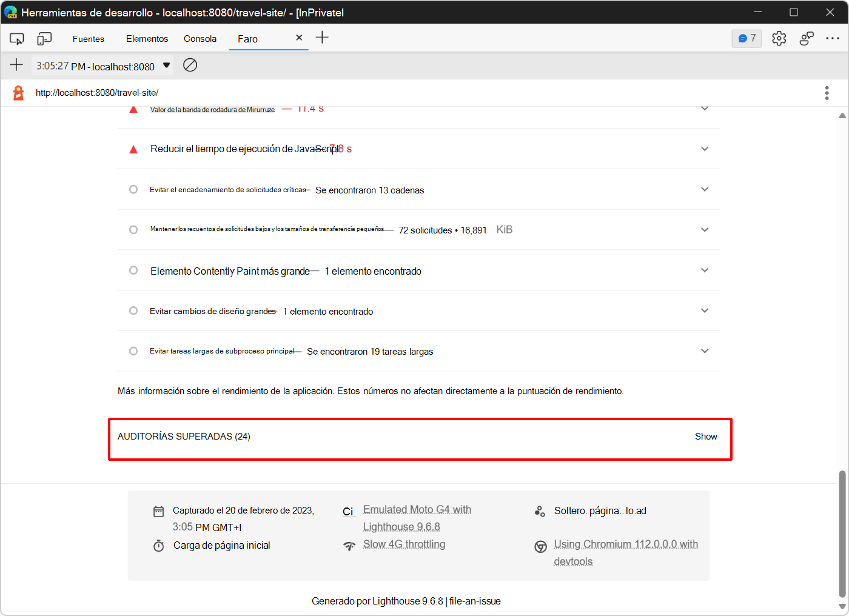
Task: Click 'Se encontraron 13 cadenas' text
Action: [369, 190]
